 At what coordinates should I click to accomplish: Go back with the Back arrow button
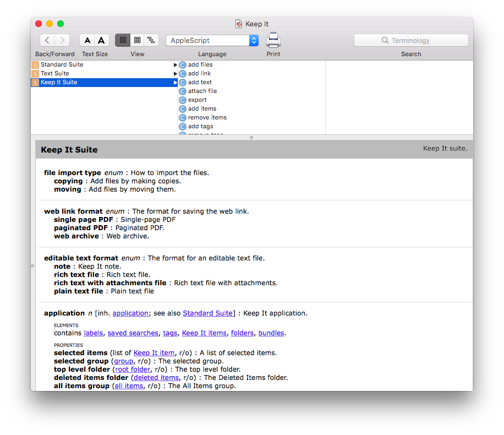click(x=47, y=40)
